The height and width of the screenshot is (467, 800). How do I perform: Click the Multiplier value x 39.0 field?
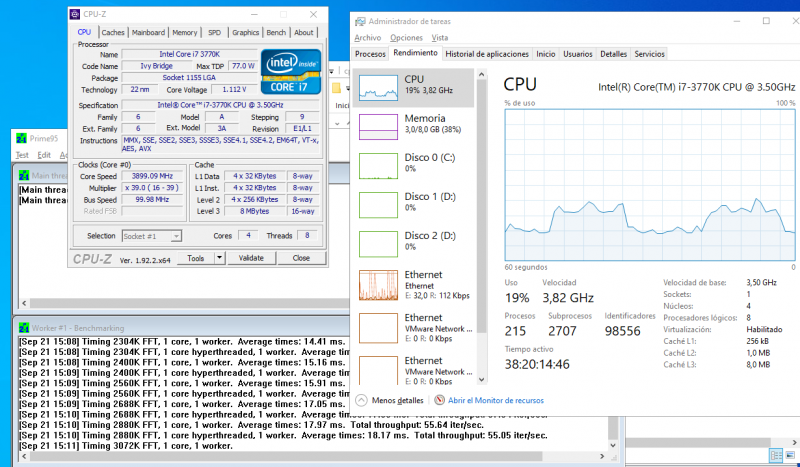(x=152, y=188)
